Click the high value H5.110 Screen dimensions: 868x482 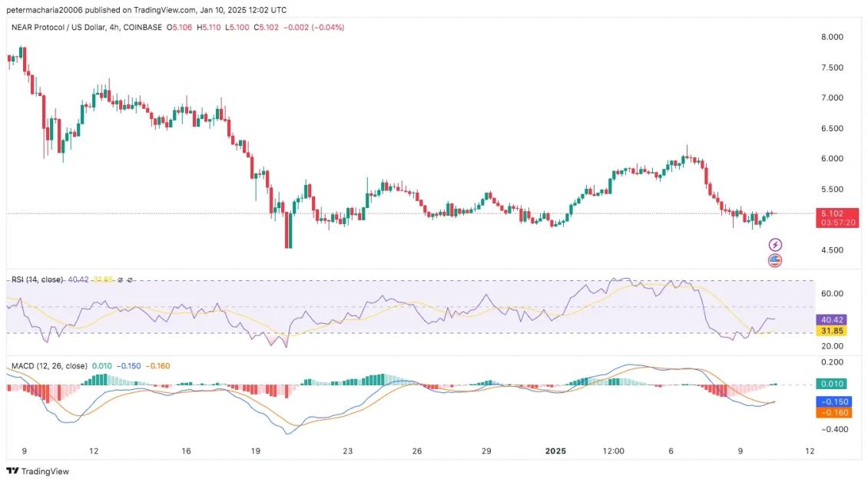[x=209, y=27]
